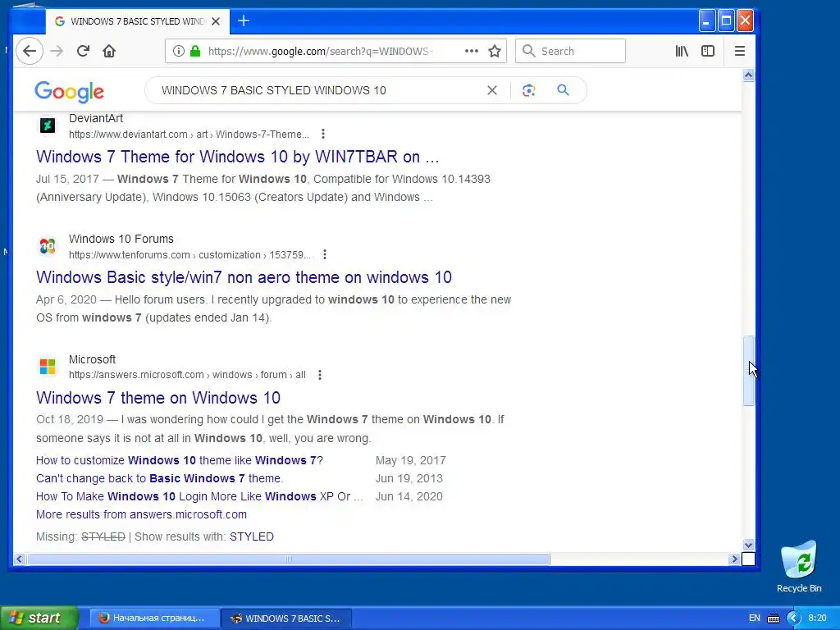Open the Library view icon
Screen dimensions: 840x630
[x=682, y=51]
